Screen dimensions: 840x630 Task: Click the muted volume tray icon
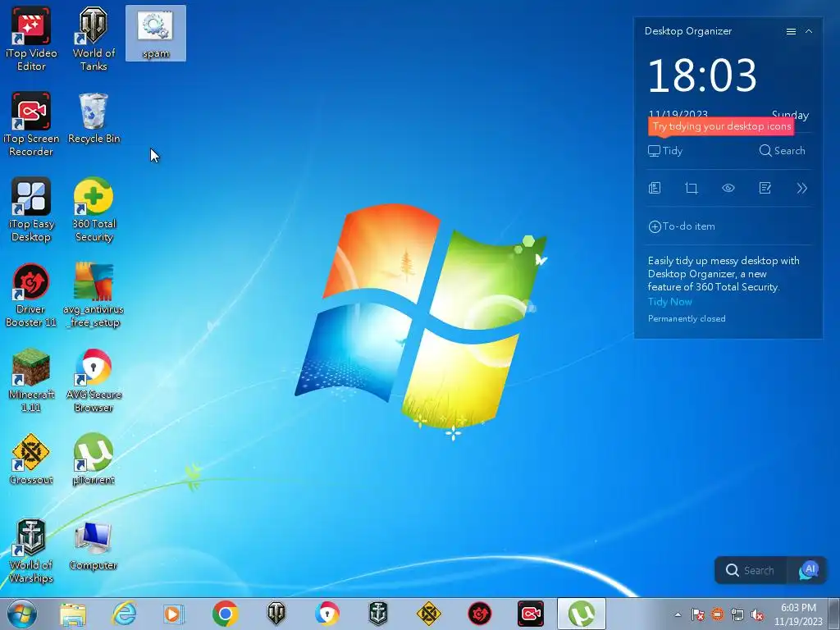[x=757, y=614]
